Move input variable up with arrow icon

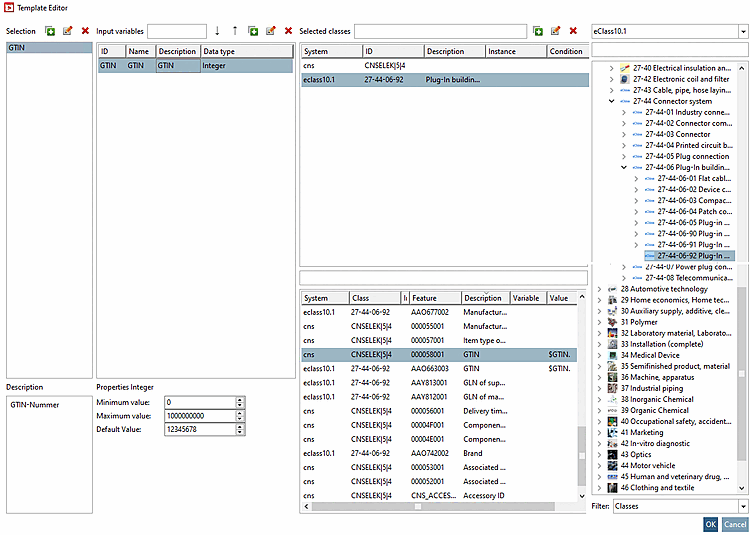tap(235, 32)
